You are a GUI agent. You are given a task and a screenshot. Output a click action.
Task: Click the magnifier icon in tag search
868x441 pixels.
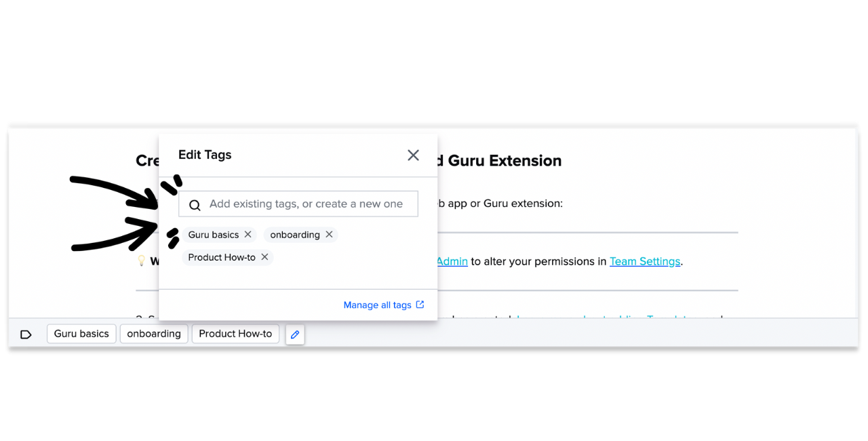click(195, 205)
